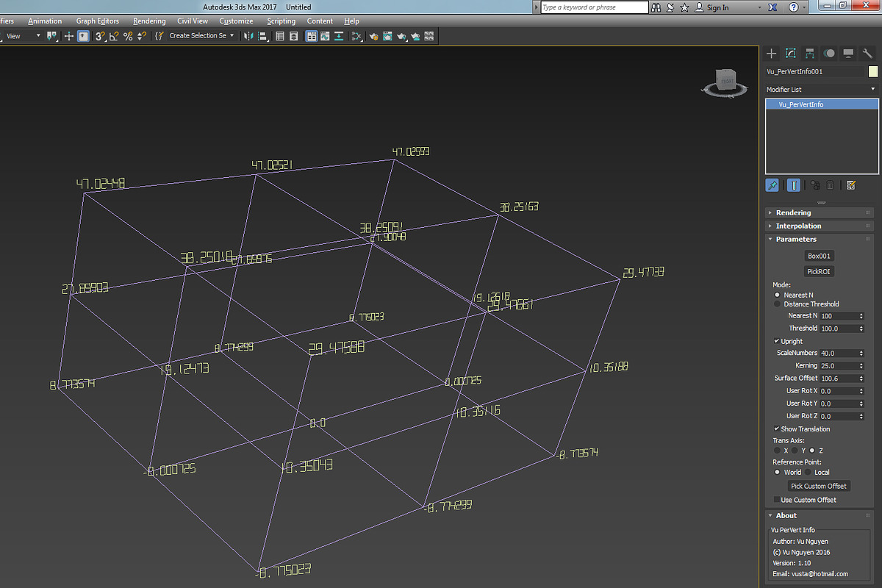Select Local reference point radio button
Screen dimensions: 882x588
(x=808, y=472)
